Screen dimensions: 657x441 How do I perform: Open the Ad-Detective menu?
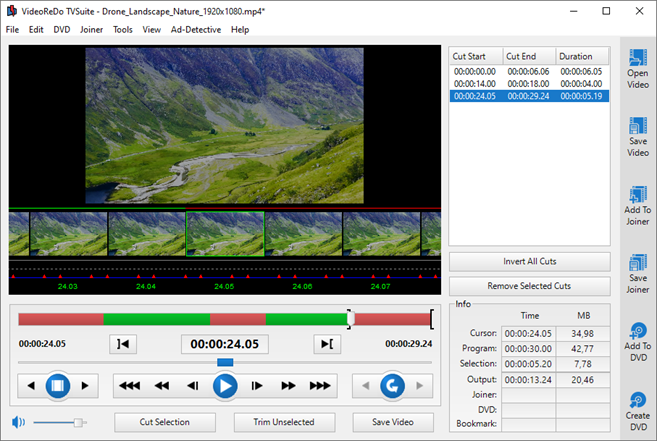(196, 30)
